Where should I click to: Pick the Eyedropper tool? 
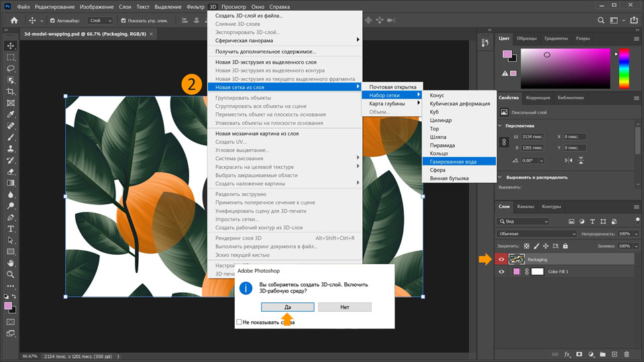(x=11, y=114)
